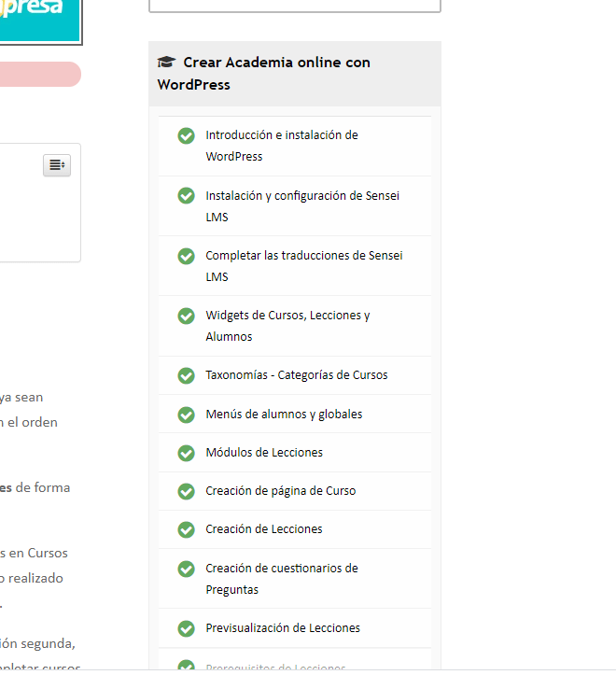Screen dimensions: 616x675
Task: Open lesson Taxonomías - Categorías de Cursos
Action: coord(297,375)
